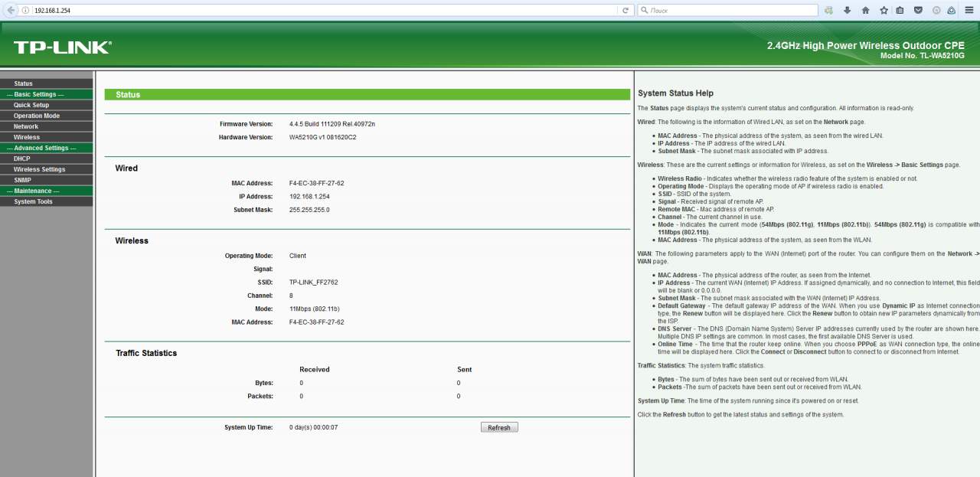Open the Pocket icon in toolbar
The width and height of the screenshot is (980, 477).
pyautogui.click(x=917, y=10)
